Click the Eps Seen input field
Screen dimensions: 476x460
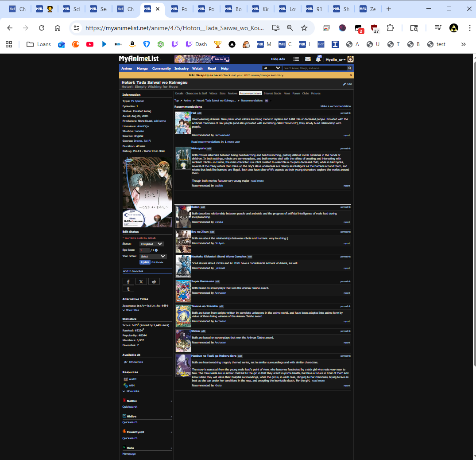tap(144, 250)
